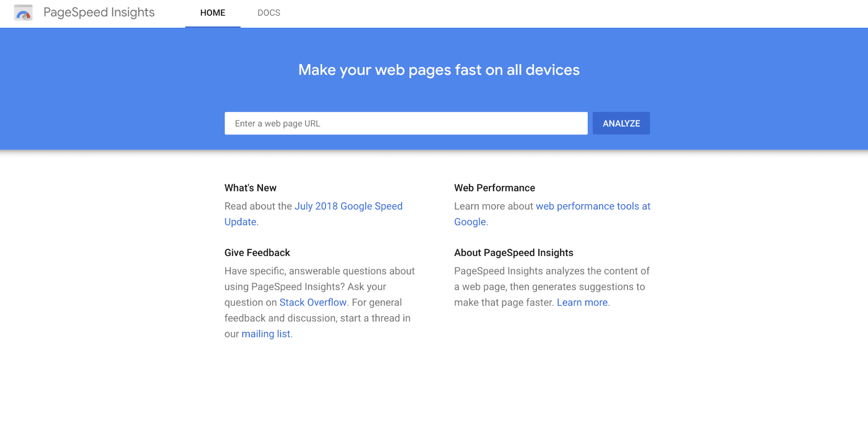This screenshot has width=868, height=426.
Task: Click the PageSpeed Insights title text
Action: tap(99, 13)
